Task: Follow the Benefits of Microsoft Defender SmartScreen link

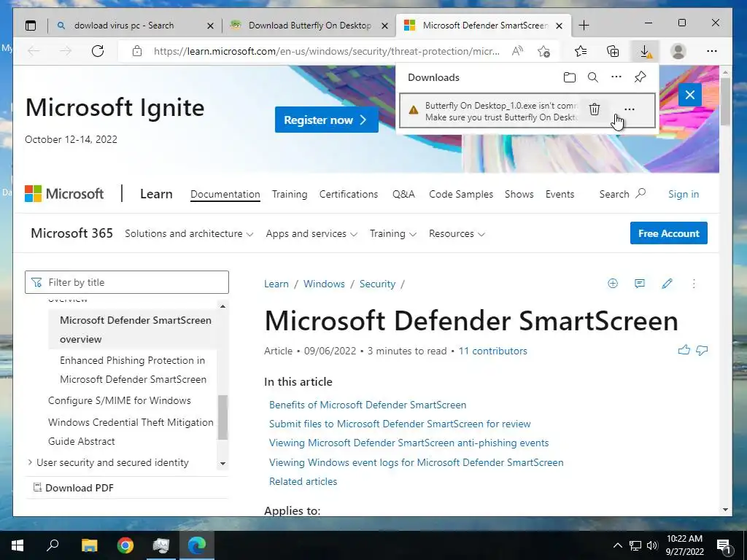Action: pyautogui.click(x=368, y=405)
